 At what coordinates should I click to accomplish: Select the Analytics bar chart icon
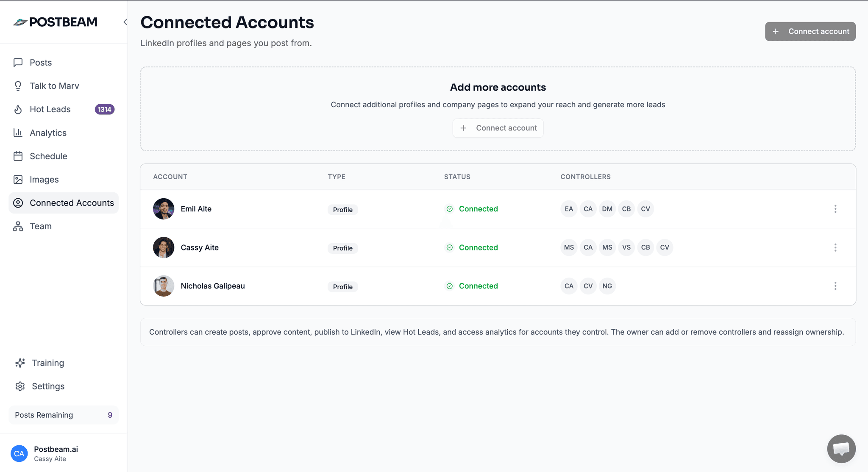click(x=17, y=133)
